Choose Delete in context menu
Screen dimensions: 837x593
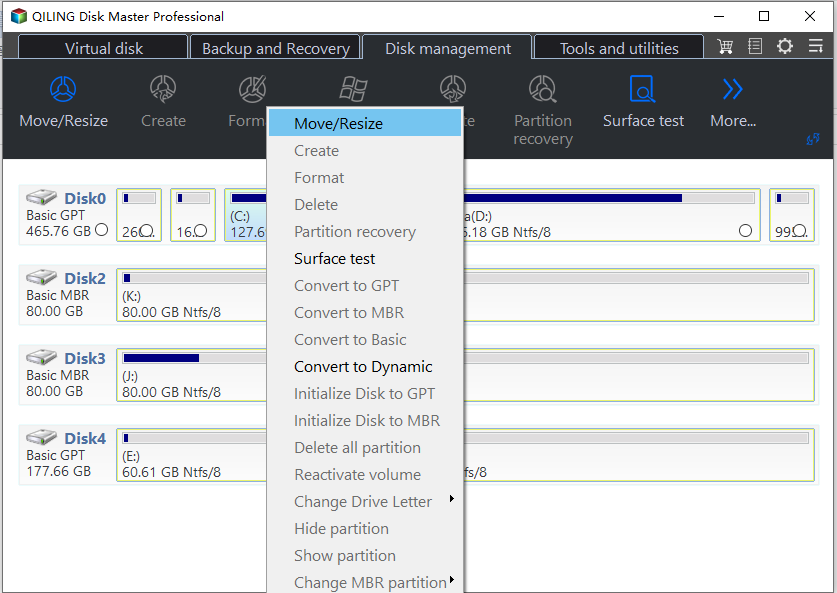pos(365,204)
